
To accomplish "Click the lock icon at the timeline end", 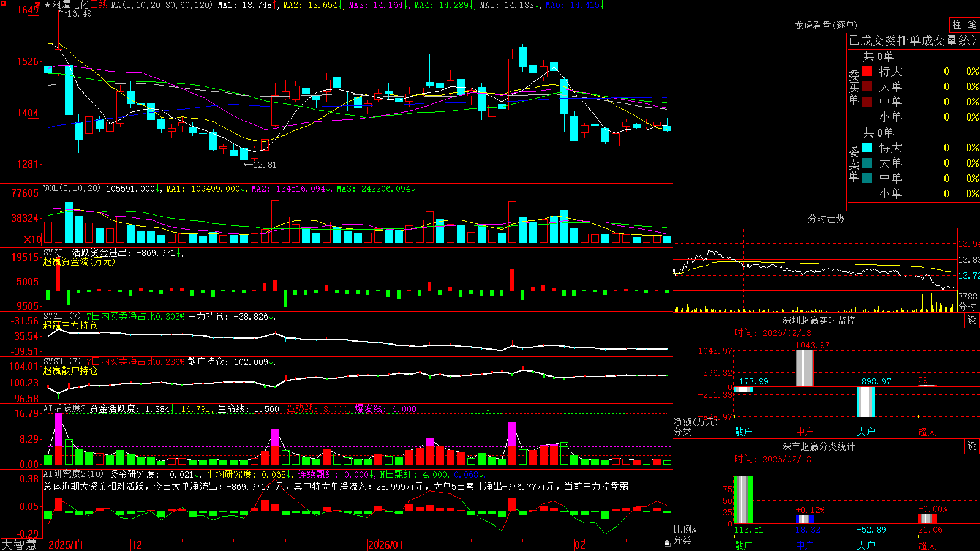I will pyautogui.click(x=667, y=544).
